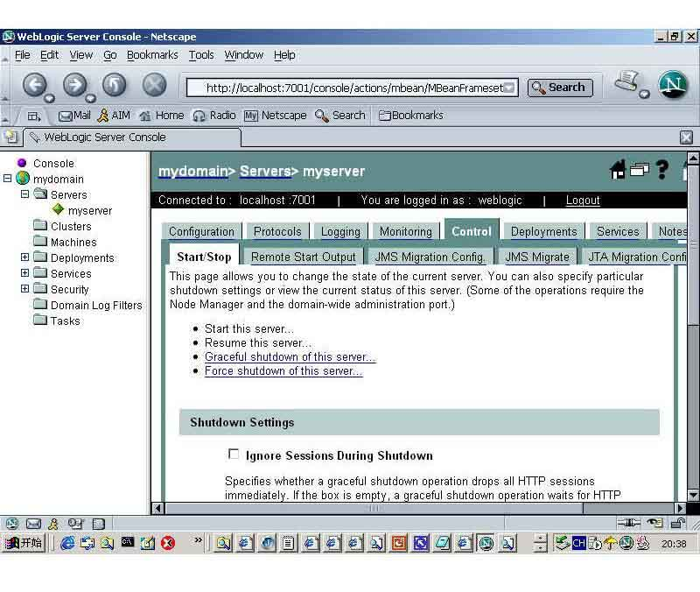
Task: Switch to the Monitoring tab
Action: [406, 231]
